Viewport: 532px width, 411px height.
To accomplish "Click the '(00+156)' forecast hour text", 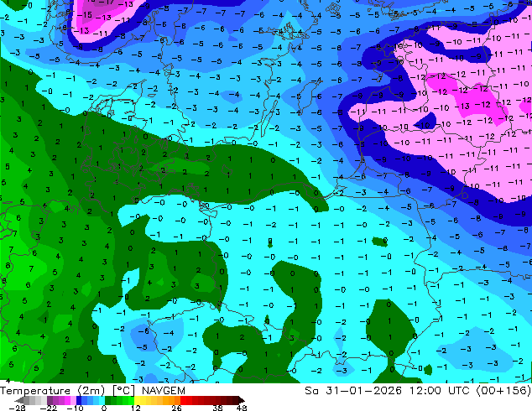I will click(503, 391).
